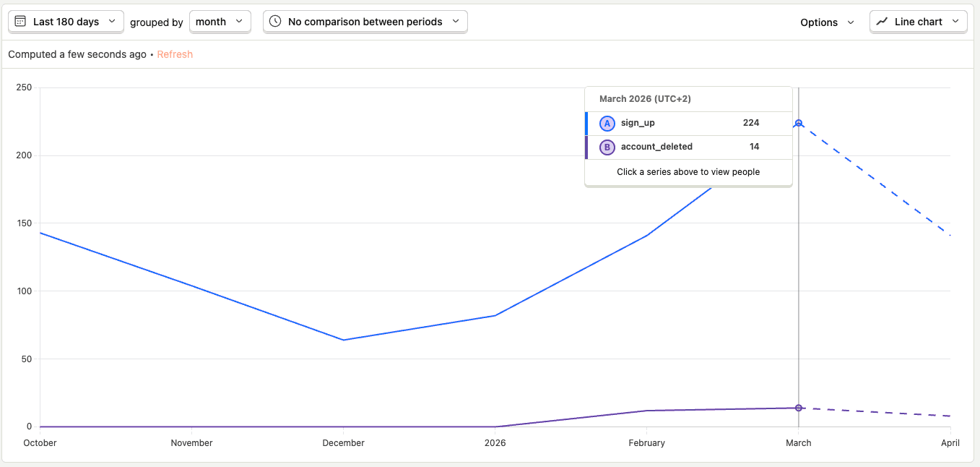980x467 pixels.
Task: Click the circular B badge for account_deleted
Action: click(x=607, y=147)
